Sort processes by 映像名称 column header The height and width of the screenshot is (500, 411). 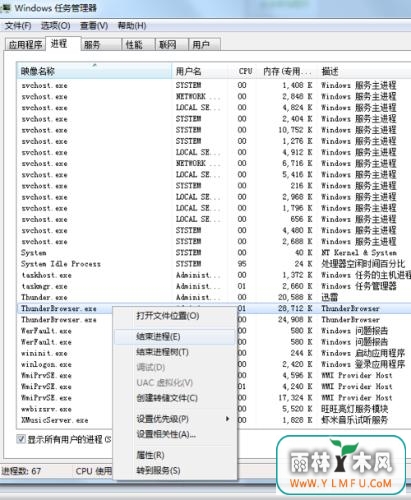tap(94, 71)
